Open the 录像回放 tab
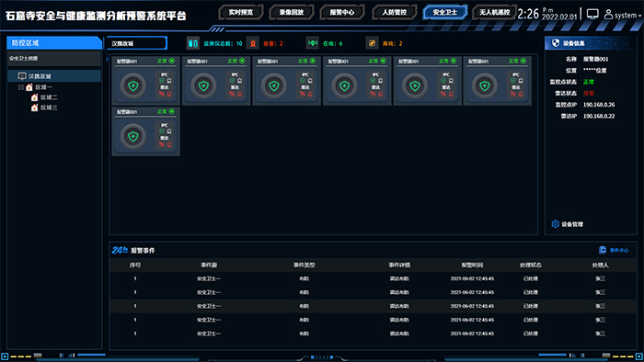The height and width of the screenshot is (362, 644). point(292,12)
